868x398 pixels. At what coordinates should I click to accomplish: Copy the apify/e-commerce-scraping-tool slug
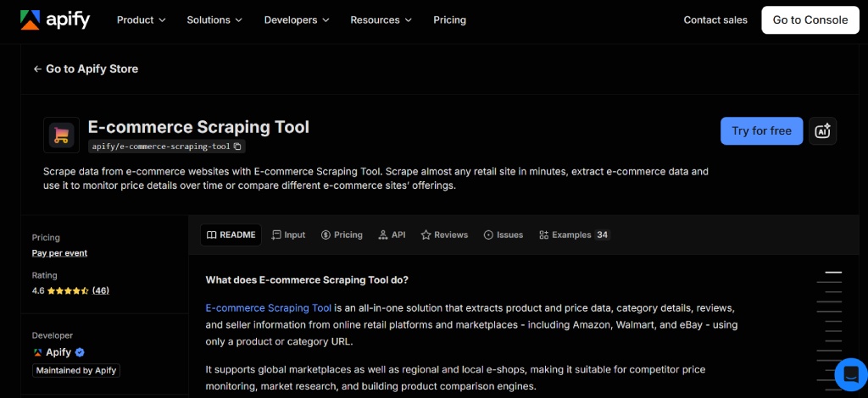pyautogui.click(x=237, y=146)
